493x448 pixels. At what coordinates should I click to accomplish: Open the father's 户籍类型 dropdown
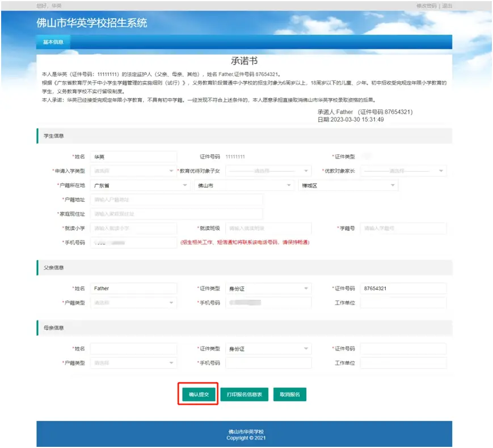pos(133,303)
